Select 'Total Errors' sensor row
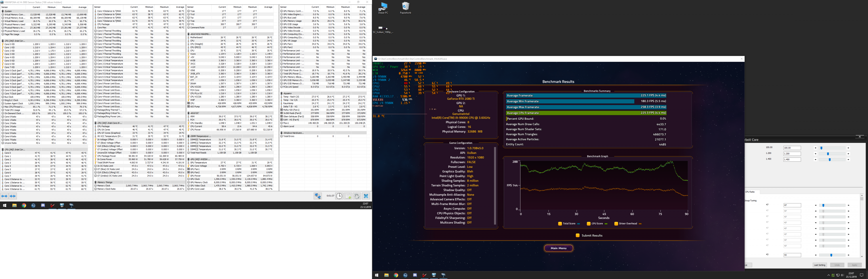The width and height of the screenshot is (868, 279). pos(323,136)
